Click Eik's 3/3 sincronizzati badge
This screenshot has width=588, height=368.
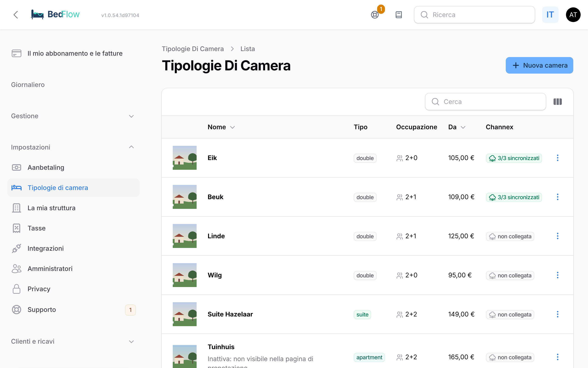tap(514, 158)
